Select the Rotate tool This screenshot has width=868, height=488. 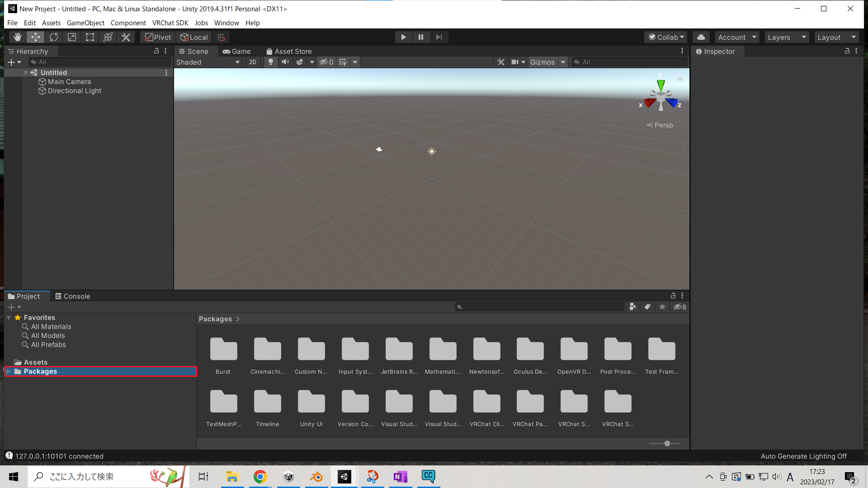tap(53, 37)
